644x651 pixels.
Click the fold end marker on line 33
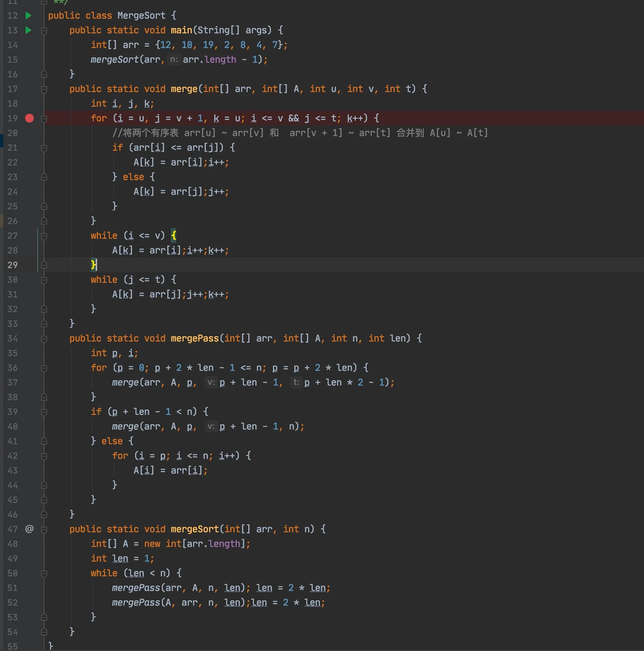[44, 324]
